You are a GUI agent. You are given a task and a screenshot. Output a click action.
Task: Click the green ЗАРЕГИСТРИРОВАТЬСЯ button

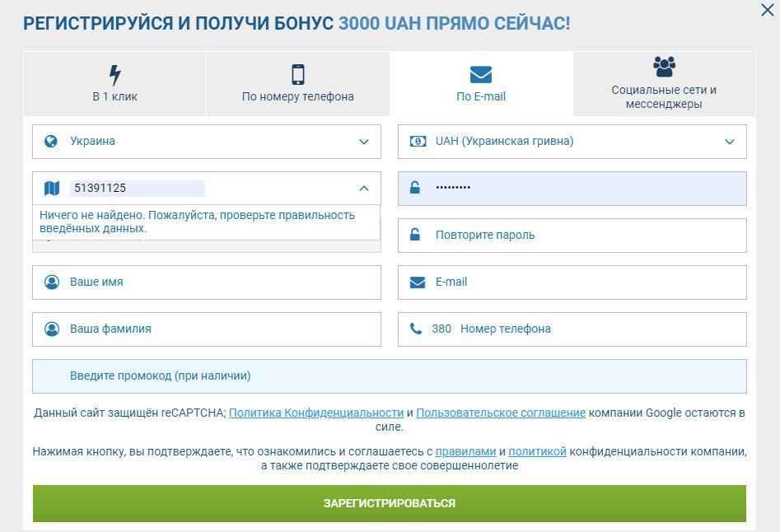pos(390,503)
